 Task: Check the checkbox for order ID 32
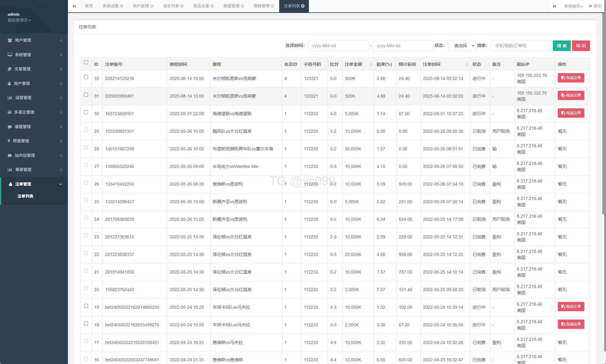86,77
